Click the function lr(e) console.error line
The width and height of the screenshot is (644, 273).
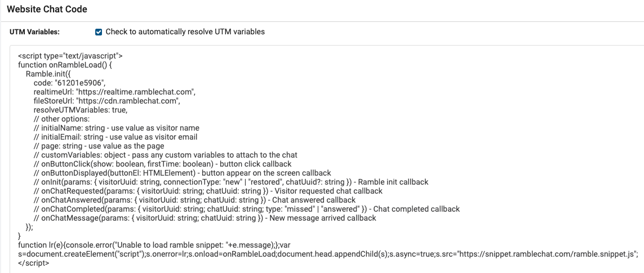click(154, 245)
